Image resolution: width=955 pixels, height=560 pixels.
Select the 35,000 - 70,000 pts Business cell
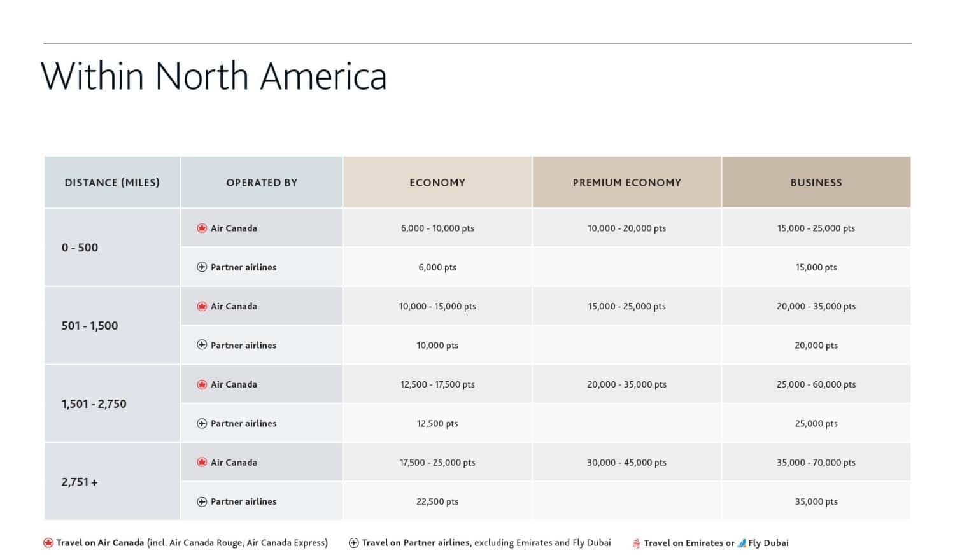click(x=816, y=463)
